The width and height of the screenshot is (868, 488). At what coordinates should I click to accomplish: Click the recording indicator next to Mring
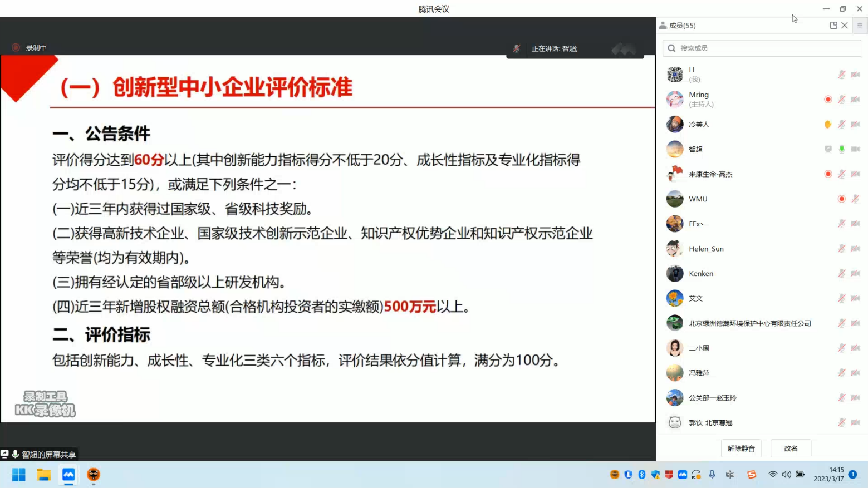(828, 100)
